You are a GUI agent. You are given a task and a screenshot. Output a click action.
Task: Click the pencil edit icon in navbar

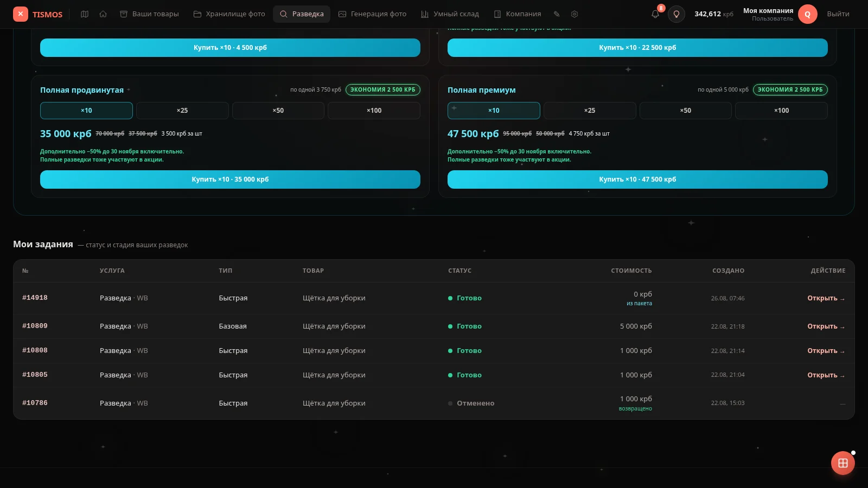click(557, 14)
